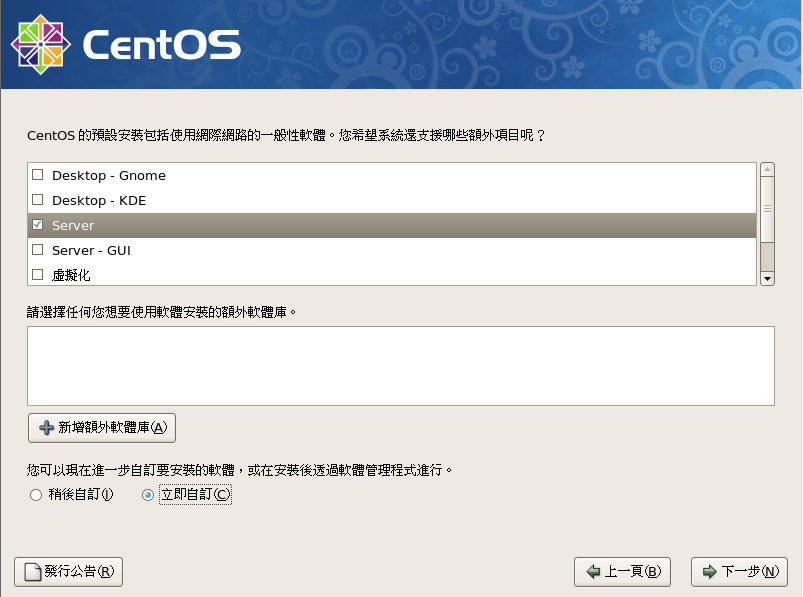The height and width of the screenshot is (597, 803).
Task: Select the 虛擬化 row text
Action: tap(71, 275)
